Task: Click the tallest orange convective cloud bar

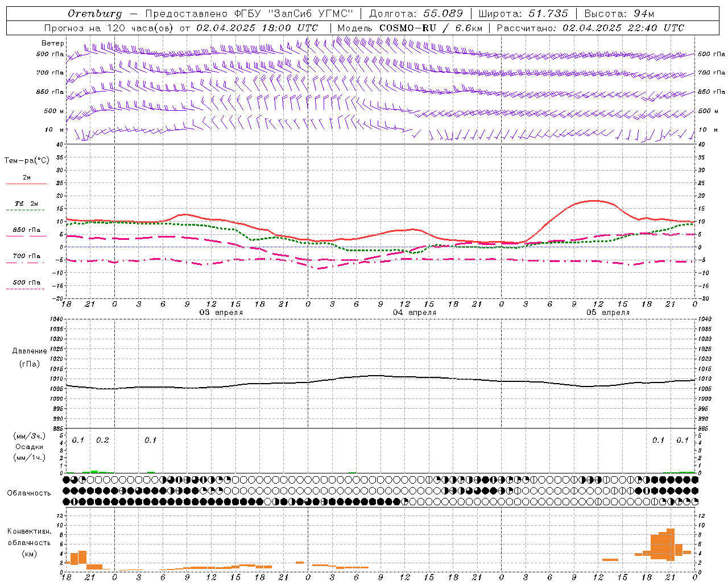Action: (x=671, y=544)
